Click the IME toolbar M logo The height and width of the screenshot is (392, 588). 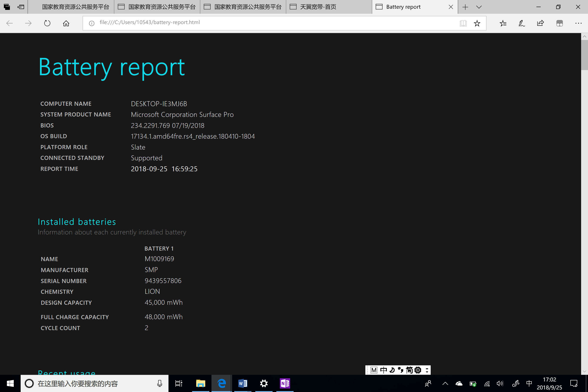coord(374,370)
